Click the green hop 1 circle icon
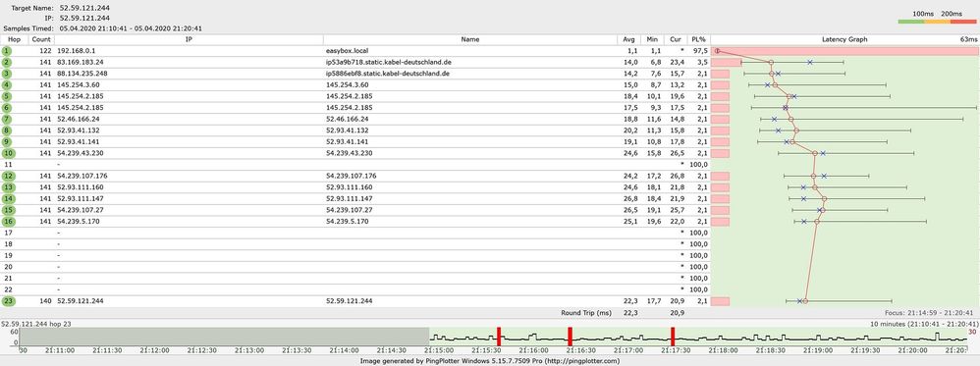The image size is (980, 366). [x=6, y=51]
